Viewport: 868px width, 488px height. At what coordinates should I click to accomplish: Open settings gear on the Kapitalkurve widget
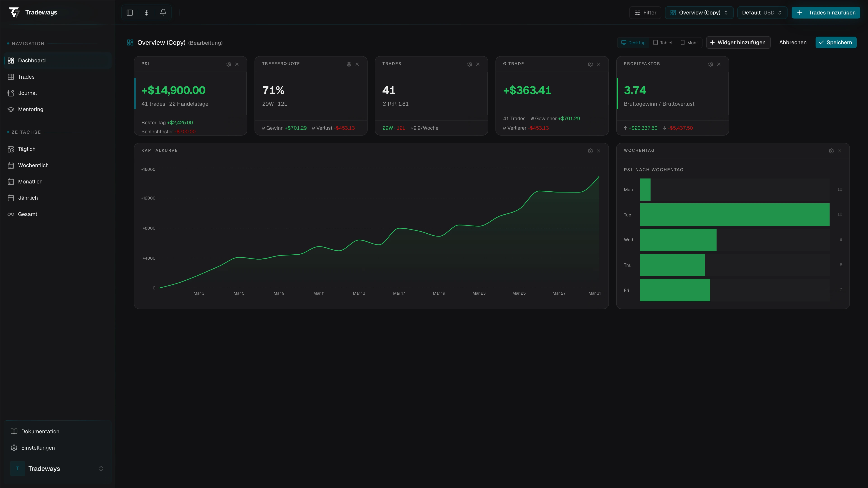tap(590, 151)
